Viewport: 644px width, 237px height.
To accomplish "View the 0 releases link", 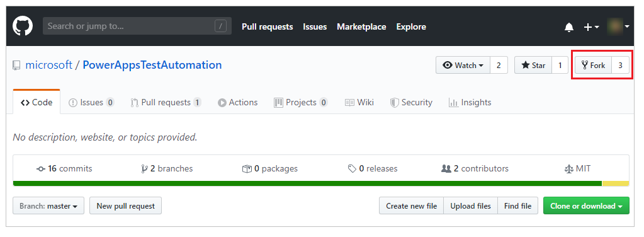I will pos(373,169).
